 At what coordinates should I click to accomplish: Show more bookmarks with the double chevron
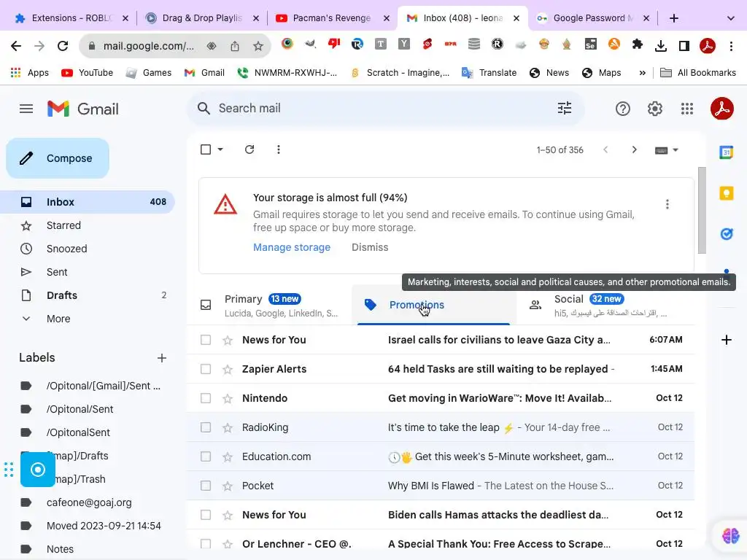(642, 73)
